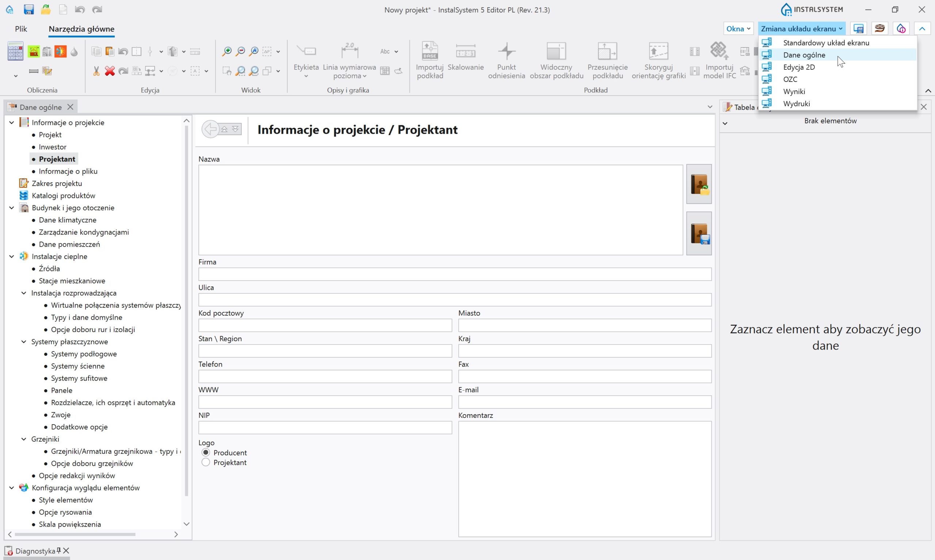Close the Diagnostyka panel

66,551
